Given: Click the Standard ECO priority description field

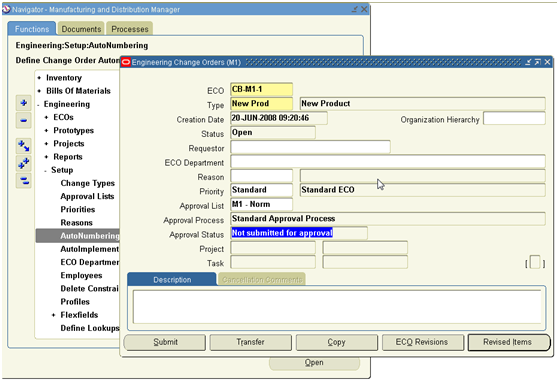Looking at the screenshot, I should (x=422, y=190).
